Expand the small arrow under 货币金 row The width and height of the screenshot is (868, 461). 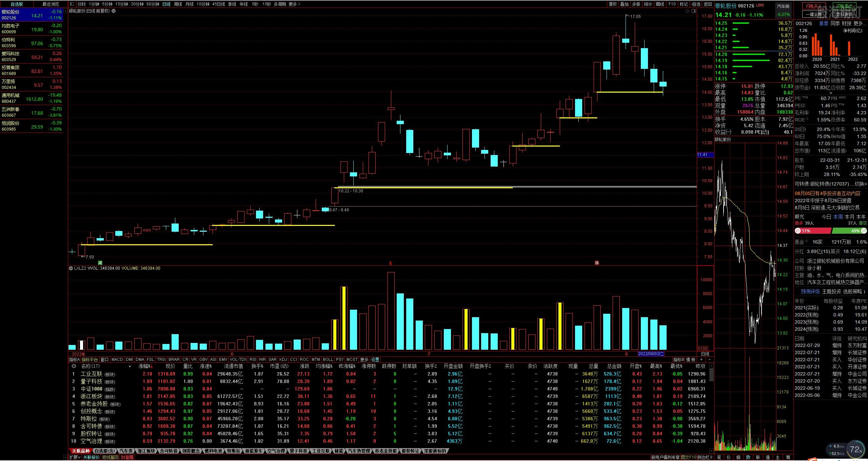click(831, 93)
